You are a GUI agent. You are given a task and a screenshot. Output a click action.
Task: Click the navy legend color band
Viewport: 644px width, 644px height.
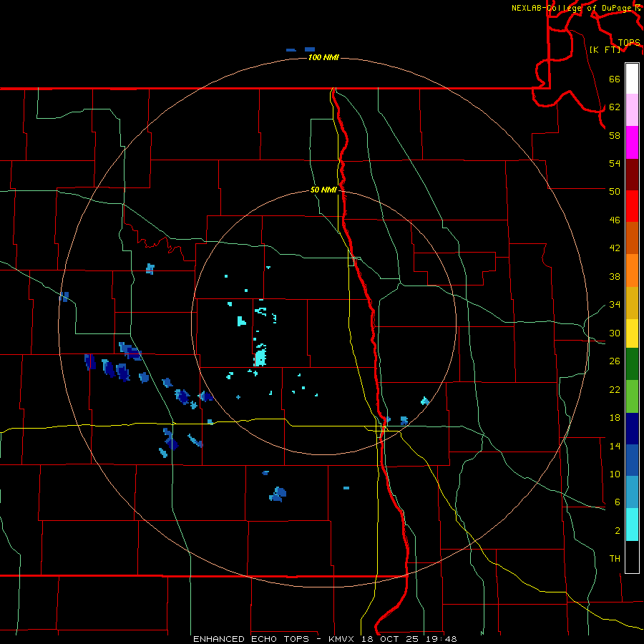[632, 429]
